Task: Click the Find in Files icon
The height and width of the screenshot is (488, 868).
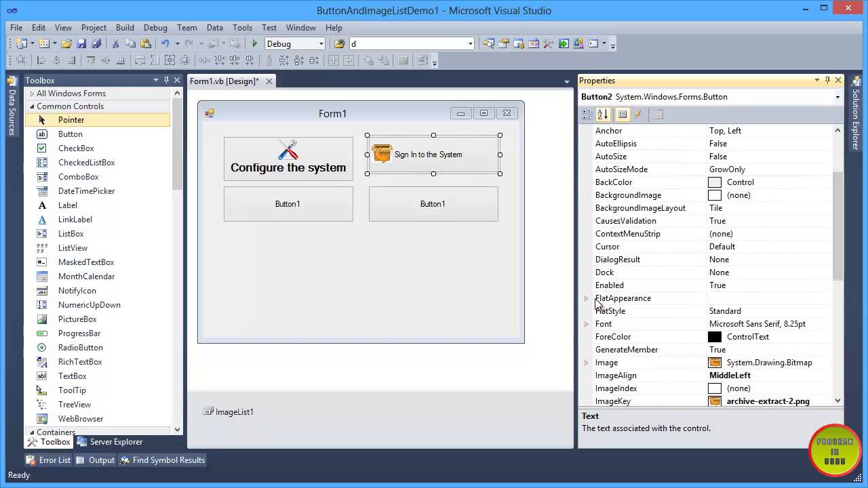Action: point(339,43)
